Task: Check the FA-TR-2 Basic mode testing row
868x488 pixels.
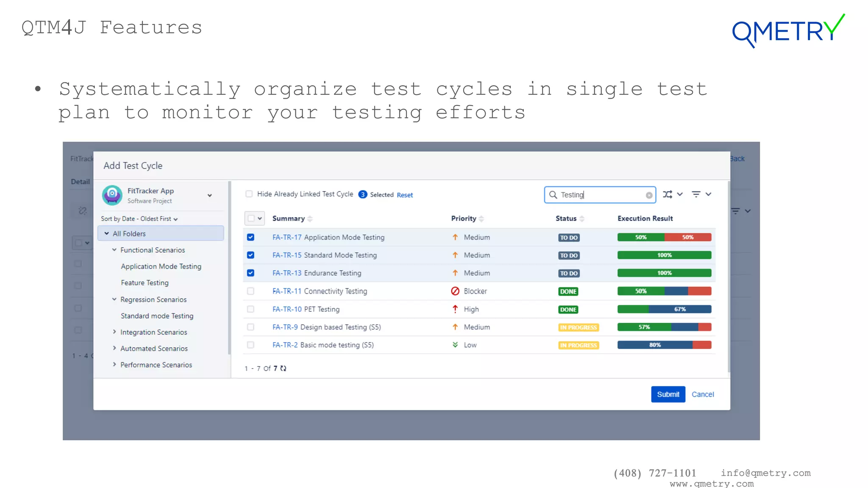Action: [x=250, y=345]
